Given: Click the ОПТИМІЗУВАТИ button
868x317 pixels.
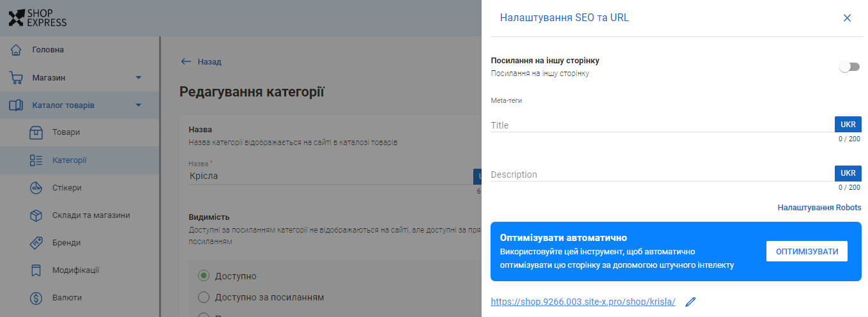Looking at the screenshot, I should (x=807, y=251).
